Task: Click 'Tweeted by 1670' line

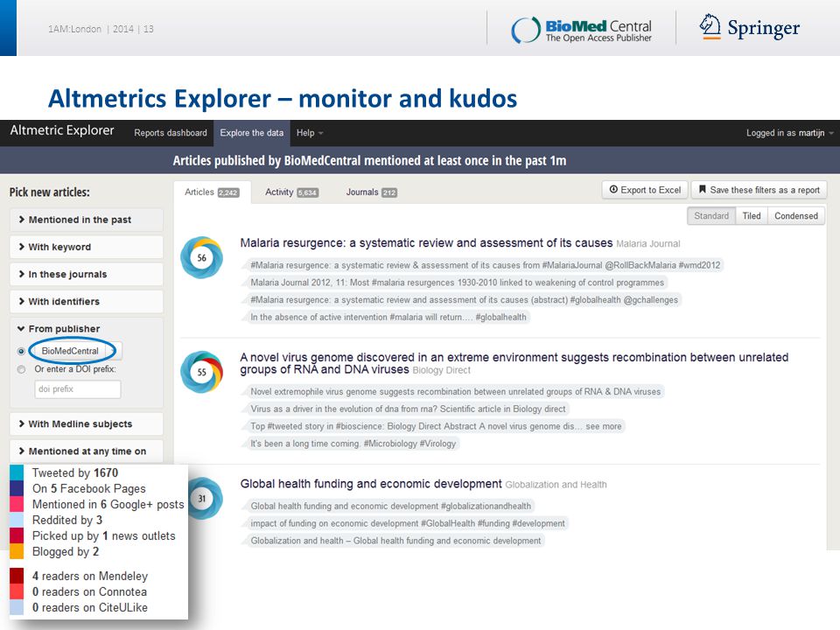Action: [x=75, y=472]
